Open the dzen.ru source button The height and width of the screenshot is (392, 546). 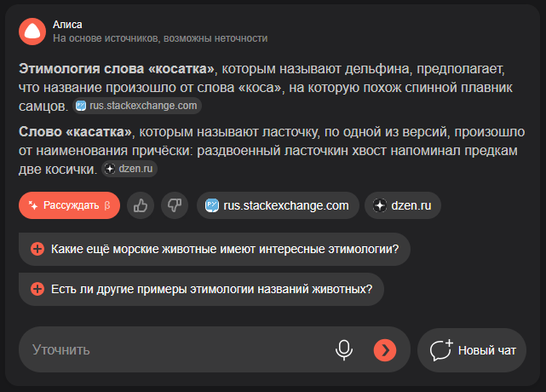coord(403,205)
